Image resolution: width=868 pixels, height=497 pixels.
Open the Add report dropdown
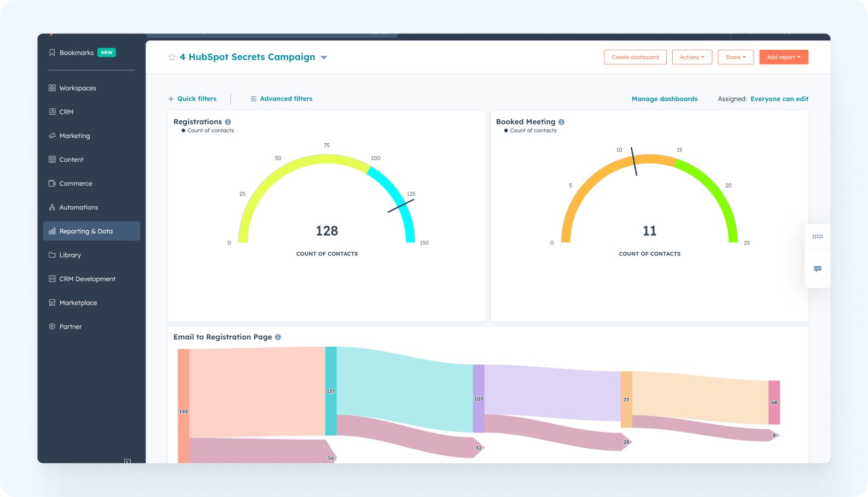pos(784,57)
